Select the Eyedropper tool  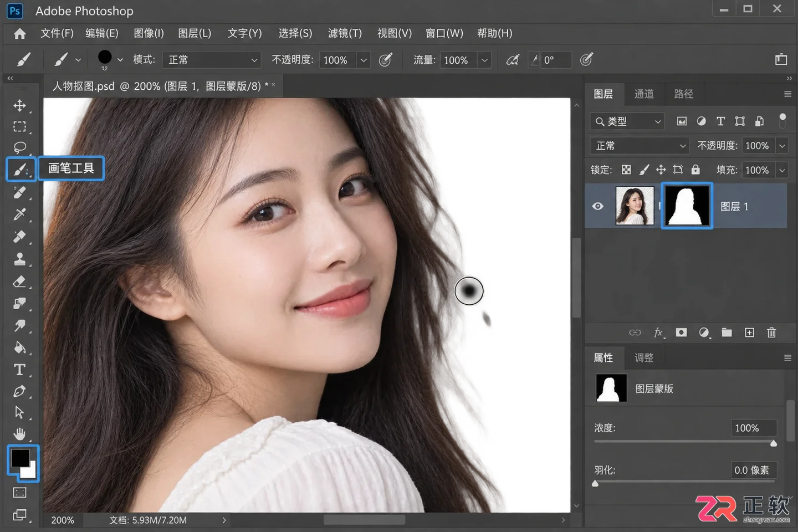click(19, 214)
